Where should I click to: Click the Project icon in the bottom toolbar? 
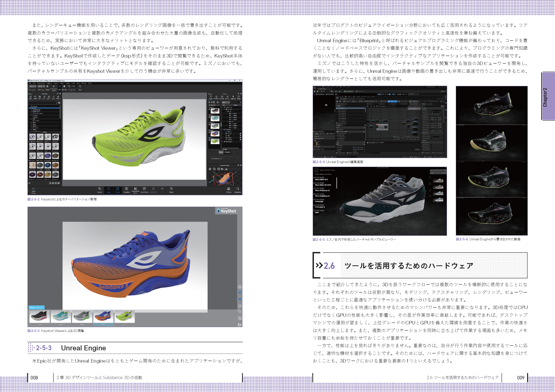[x=118, y=190]
